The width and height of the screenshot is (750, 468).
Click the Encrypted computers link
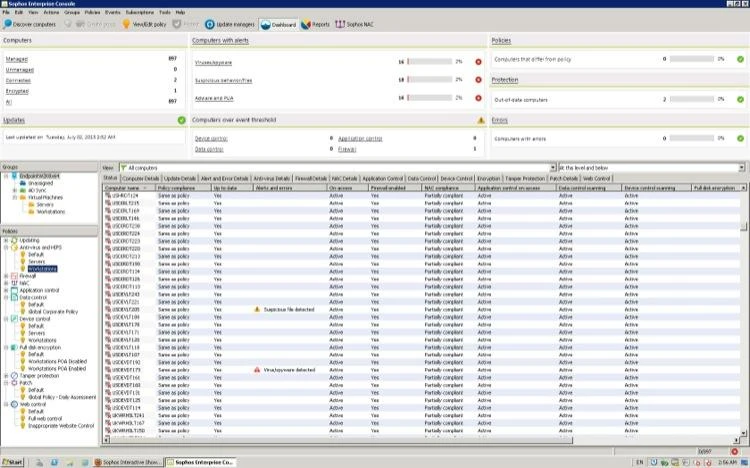(17, 91)
